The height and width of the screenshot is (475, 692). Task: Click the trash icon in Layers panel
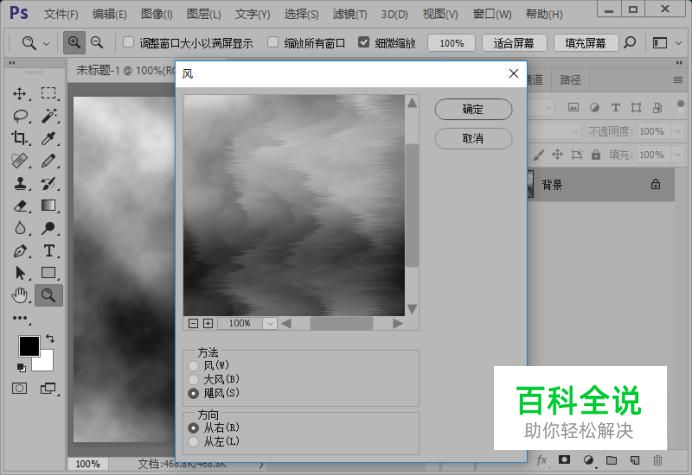[658, 460]
